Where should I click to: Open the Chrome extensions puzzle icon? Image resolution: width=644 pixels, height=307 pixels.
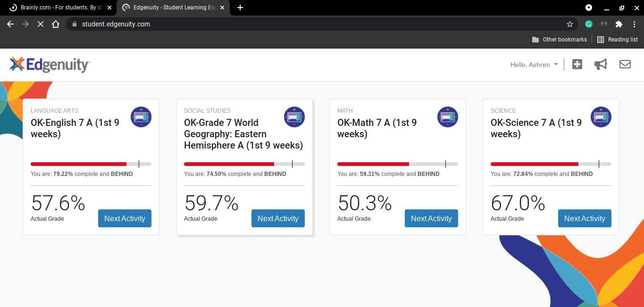(619, 24)
